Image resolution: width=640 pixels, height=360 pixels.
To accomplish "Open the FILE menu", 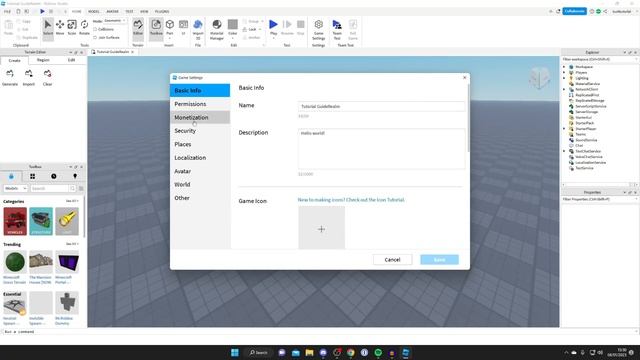I will coord(7,11).
